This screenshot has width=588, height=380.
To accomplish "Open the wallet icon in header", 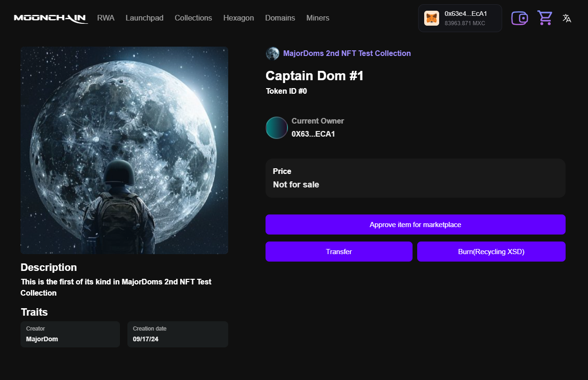I will pos(519,18).
